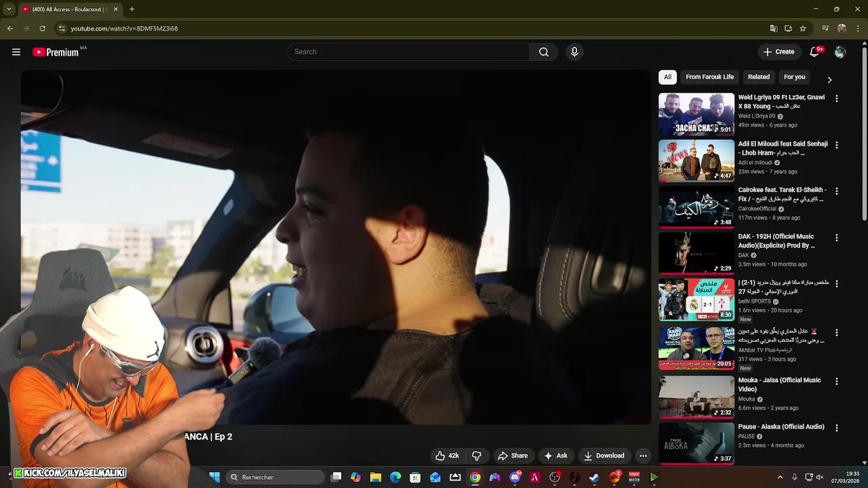Open Discord from the taskbar
Image resolution: width=868 pixels, height=488 pixels.
pyautogui.click(x=515, y=477)
